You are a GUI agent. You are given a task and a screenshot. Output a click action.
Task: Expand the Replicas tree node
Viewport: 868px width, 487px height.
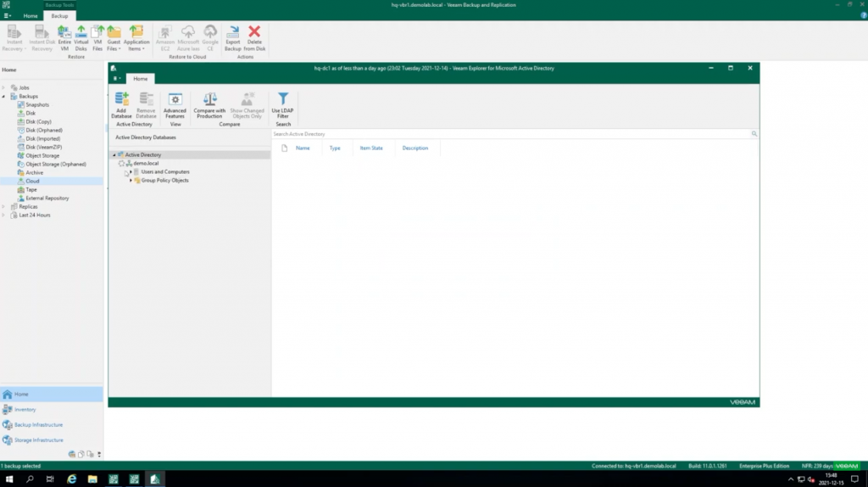[3, 207]
